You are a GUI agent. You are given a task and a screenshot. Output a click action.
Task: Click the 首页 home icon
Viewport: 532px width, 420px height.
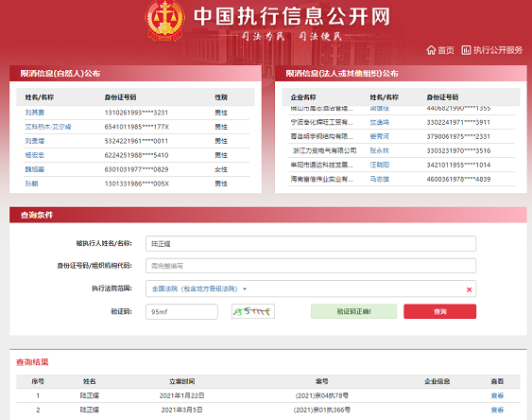coord(431,50)
